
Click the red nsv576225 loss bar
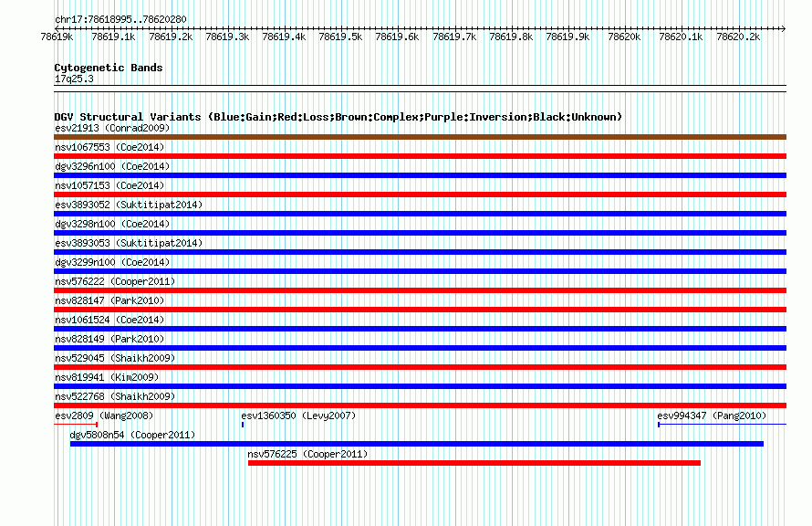coord(474,463)
